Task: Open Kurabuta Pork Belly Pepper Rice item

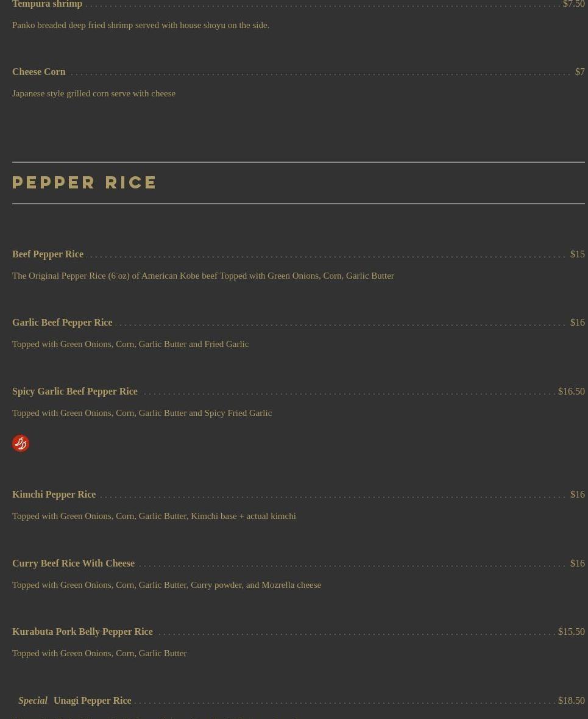Action: (x=82, y=631)
